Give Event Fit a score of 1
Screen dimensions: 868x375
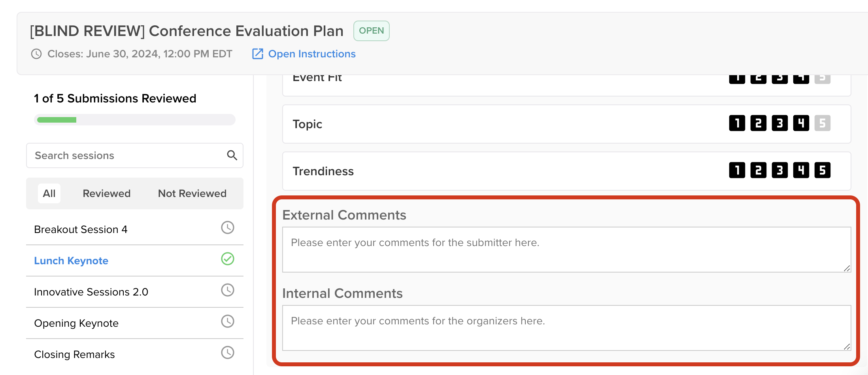click(737, 78)
